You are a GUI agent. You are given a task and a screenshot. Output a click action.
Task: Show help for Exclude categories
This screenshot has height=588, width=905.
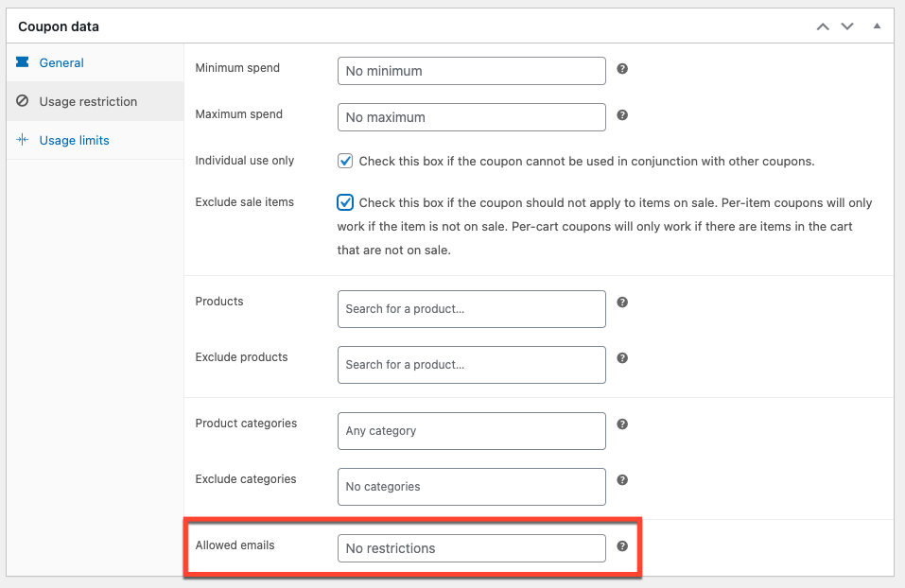tap(622, 480)
